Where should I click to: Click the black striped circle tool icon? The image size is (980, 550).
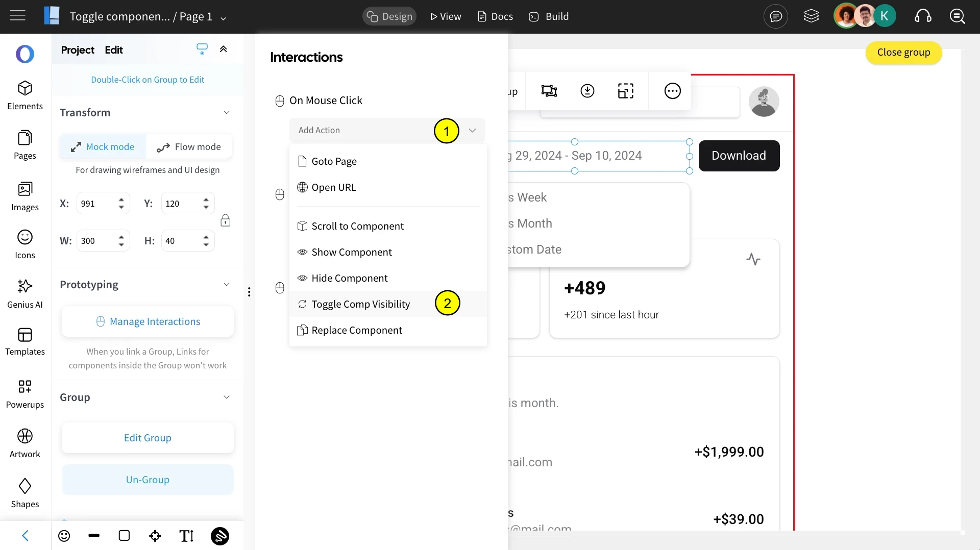tap(220, 536)
